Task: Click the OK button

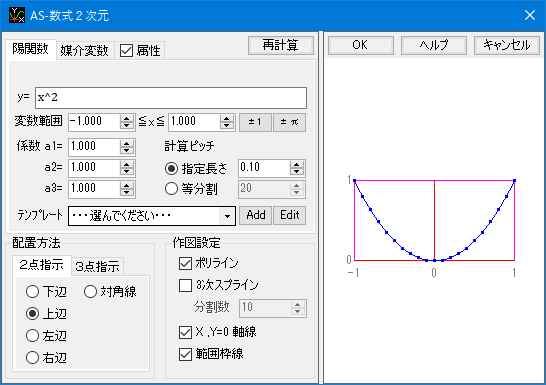Action: [x=360, y=45]
